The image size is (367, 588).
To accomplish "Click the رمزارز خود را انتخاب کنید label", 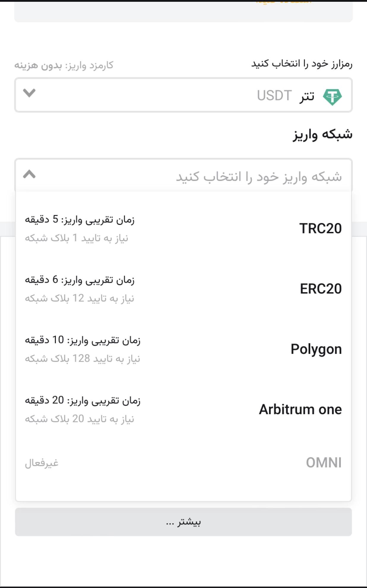I will (302, 64).
